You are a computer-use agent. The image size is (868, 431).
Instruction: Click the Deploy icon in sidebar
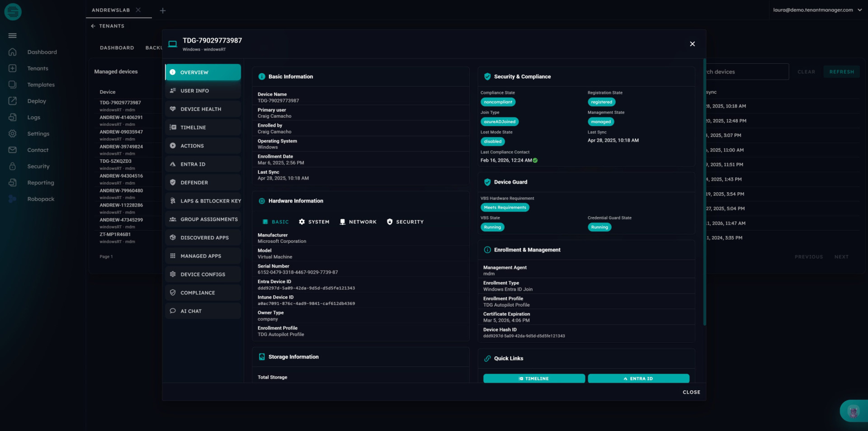[13, 101]
